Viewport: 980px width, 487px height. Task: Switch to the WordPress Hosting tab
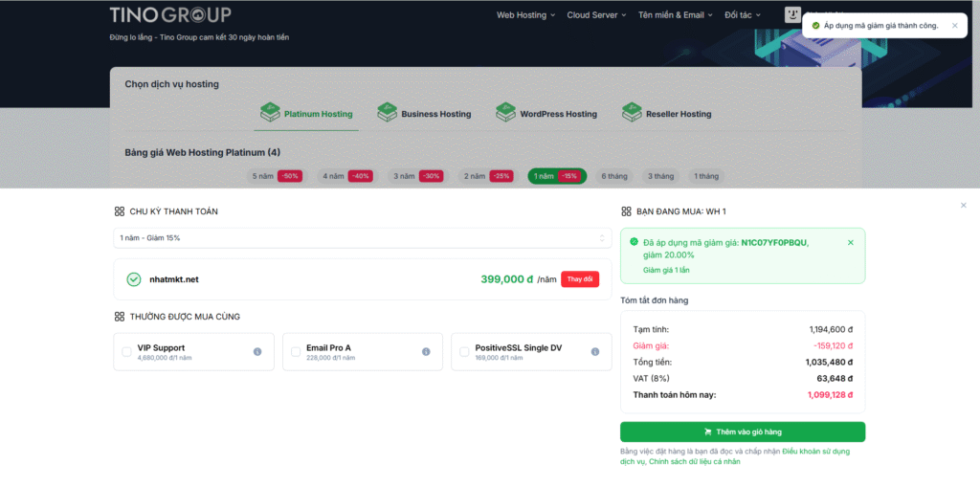click(x=546, y=114)
